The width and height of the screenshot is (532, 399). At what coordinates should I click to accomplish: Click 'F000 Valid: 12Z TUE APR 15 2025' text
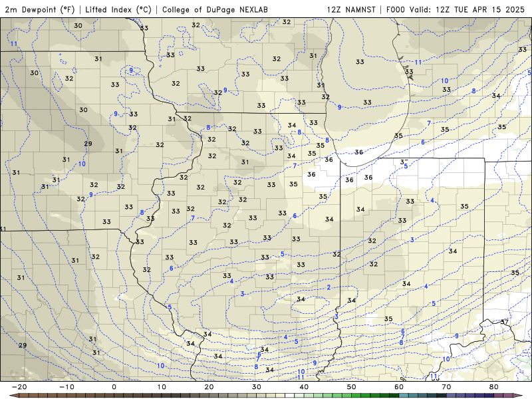pyautogui.click(x=456, y=9)
